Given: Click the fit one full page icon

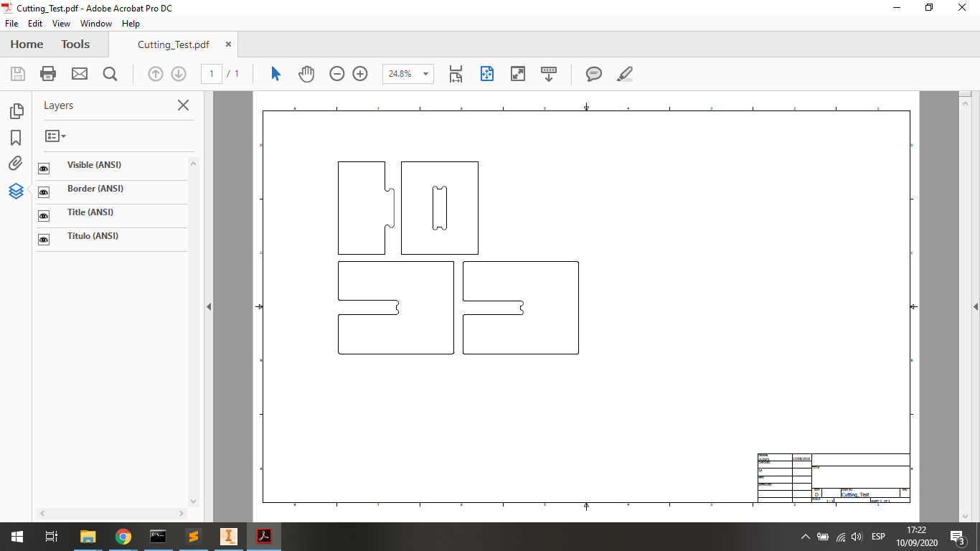Looking at the screenshot, I should 487,74.
